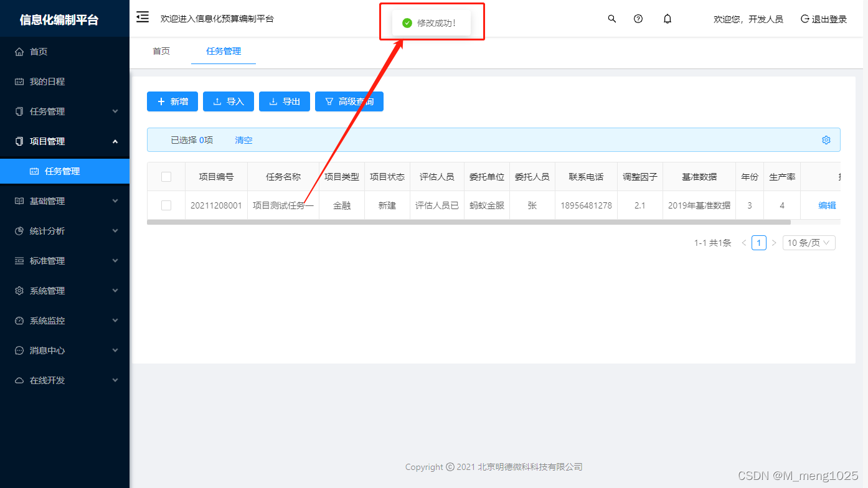Select the 我的日程 calendar icon in sidebar
Viewport: 868px width, 488px height.
point(19,81)
